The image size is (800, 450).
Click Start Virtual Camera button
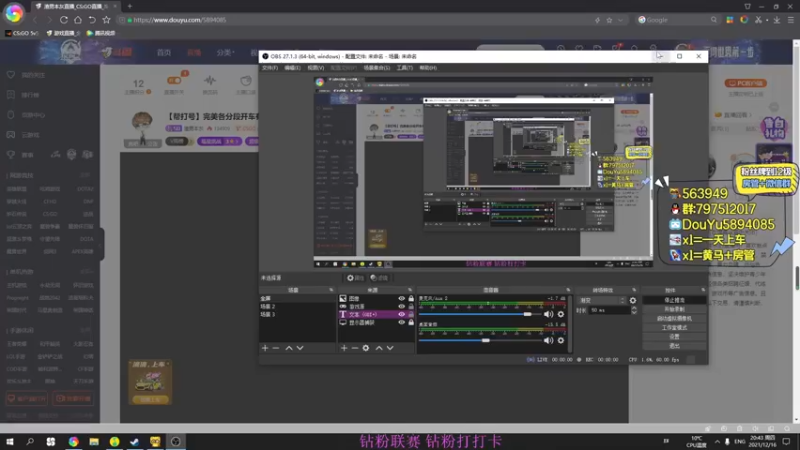coord(674,318)
